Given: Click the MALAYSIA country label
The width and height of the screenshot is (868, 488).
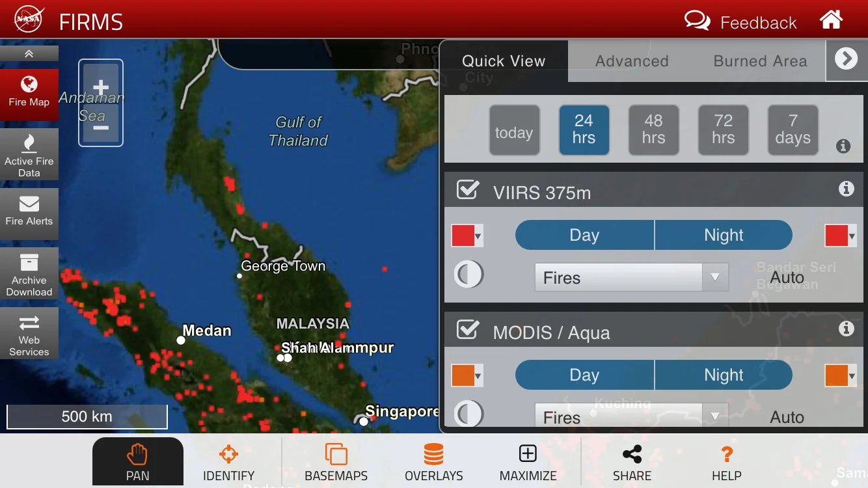Looking at the screenshot, I should [313, 323].
